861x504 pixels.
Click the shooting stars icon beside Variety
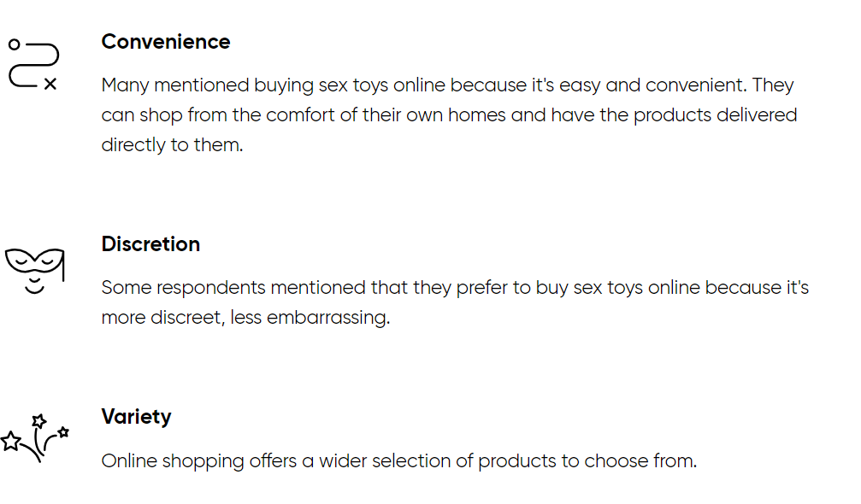34,438
